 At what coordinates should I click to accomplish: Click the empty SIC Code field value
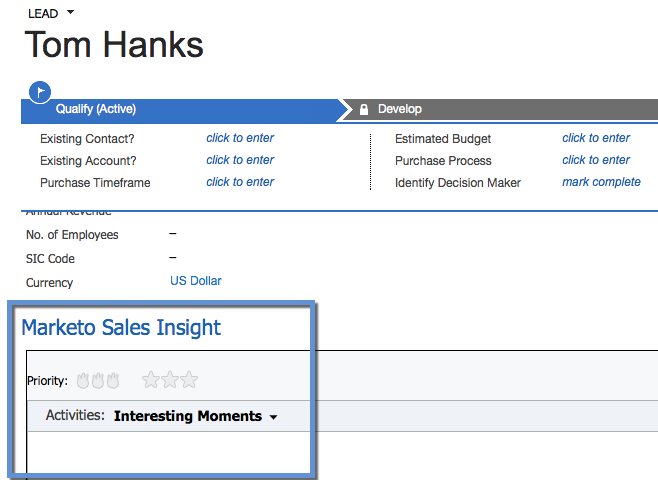coord(173,258)
